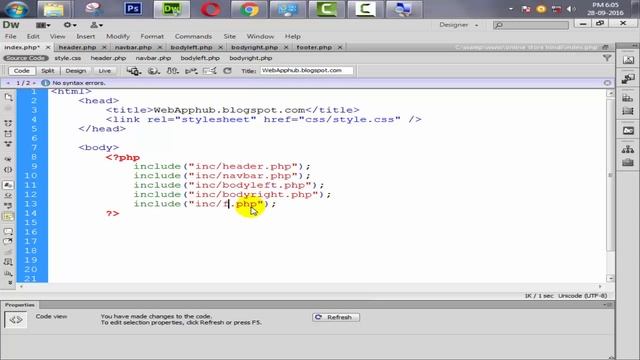Click the Assets panel icon in right dock
Image resolution: width=640 pixels, height=360 pixels.
pyautogui.click(x=628, y=162)
